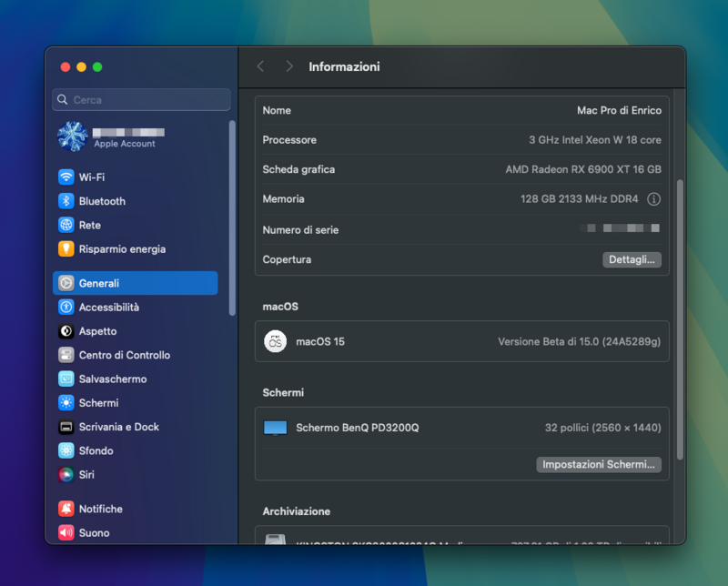Viewport: 728px width, 586px height.
Task: Click the main content vertical scrollbar
Action: pyautogui.click(x=680, y=318)
